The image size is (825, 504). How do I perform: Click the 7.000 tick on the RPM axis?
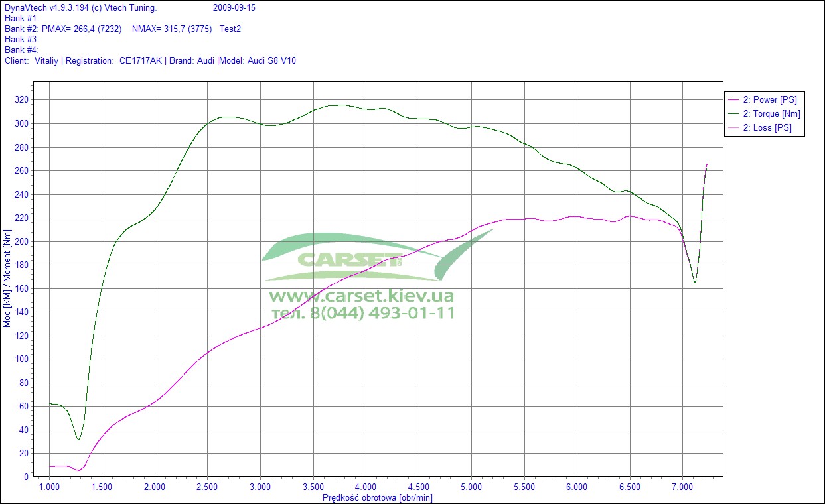pyautogui.click(x=682, y=487)
